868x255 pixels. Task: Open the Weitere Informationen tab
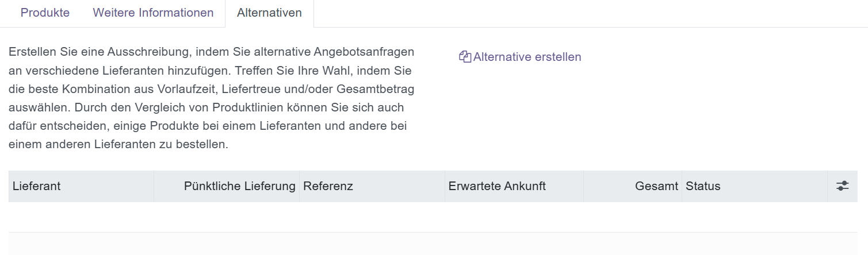coord(153,13)
